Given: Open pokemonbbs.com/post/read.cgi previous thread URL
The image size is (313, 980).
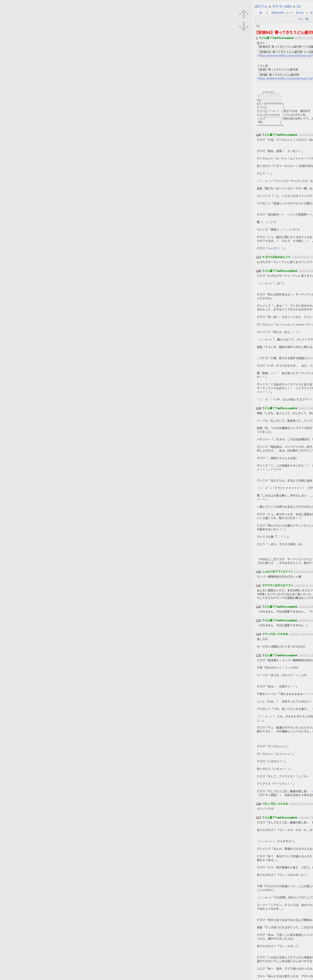Looking at the screenshot, I should click(x=285, y=56).
